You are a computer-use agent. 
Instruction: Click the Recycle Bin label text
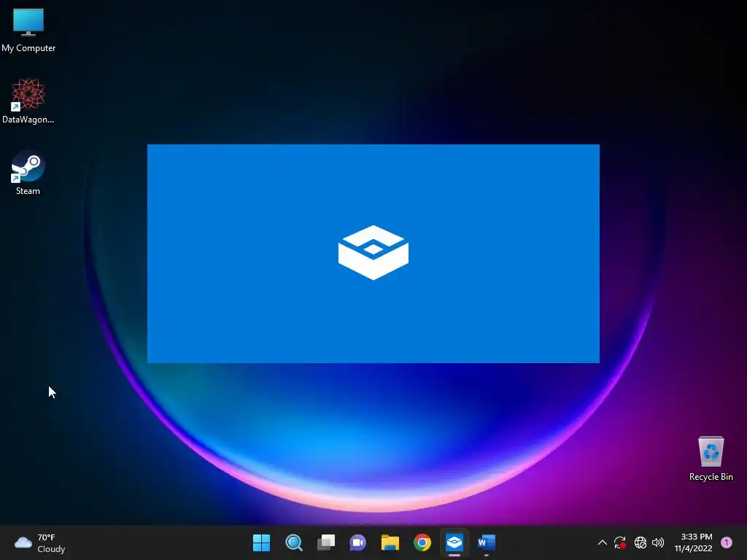coord(711,477)
